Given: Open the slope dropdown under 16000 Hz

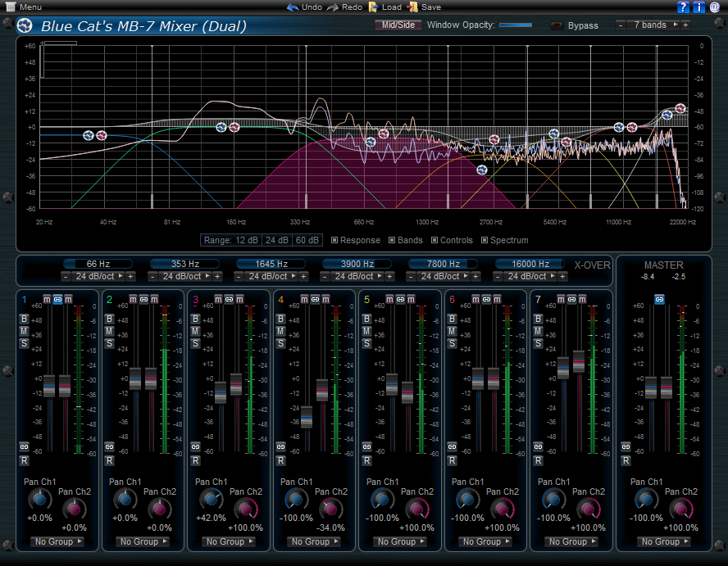Looking at the screenshot, I should pyautogui.click(x=530, y=277).
